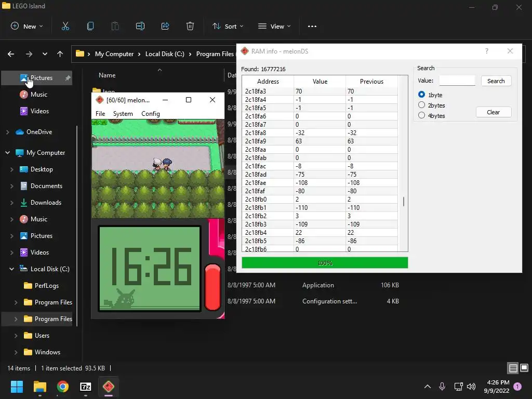Open Google Chrome from the taskbar
The width and height of the screenshot is (532, 399).
tap(62, 387)
